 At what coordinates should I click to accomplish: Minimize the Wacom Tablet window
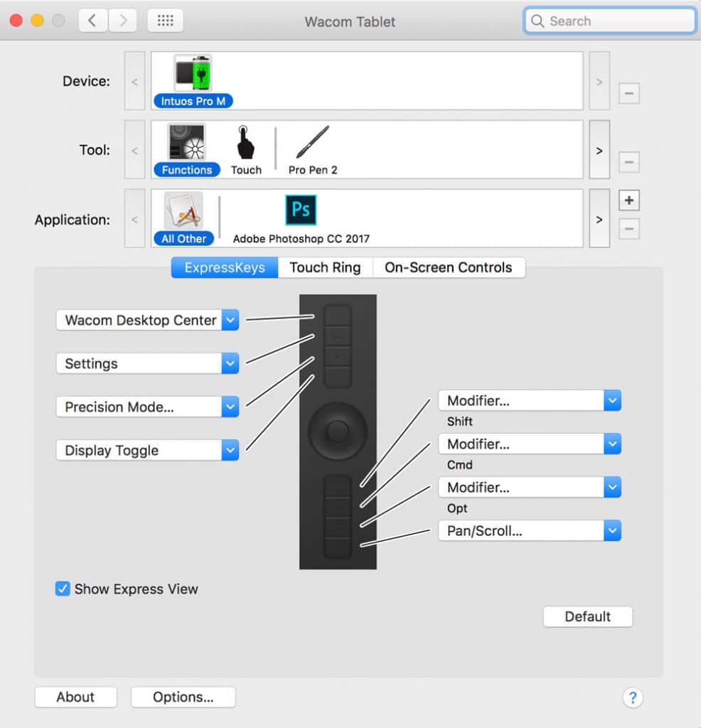tap(37, 21)
